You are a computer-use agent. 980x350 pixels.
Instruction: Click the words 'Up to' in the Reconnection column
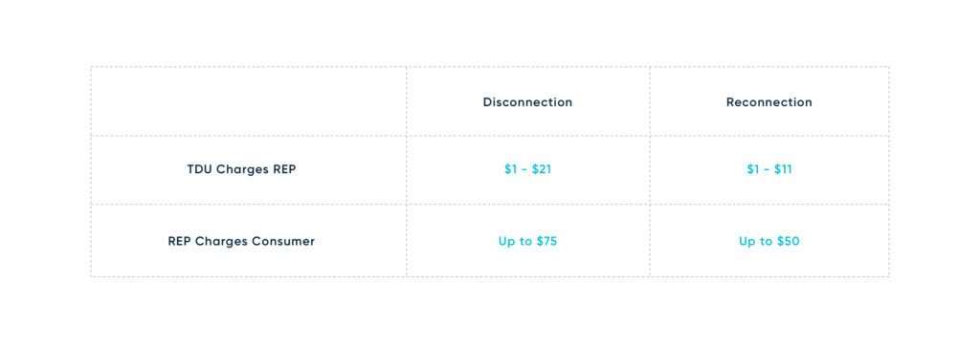tap(755, 241)
